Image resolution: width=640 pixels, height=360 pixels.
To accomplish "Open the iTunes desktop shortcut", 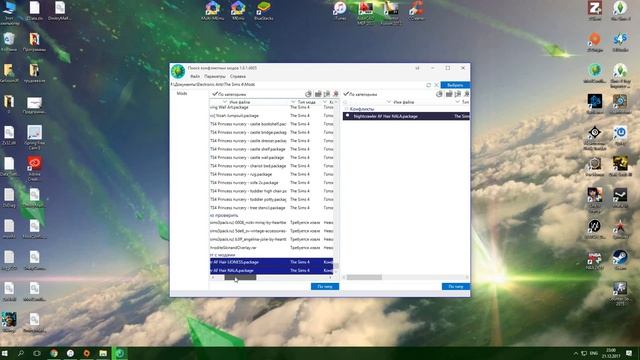I will pos(340,11).
